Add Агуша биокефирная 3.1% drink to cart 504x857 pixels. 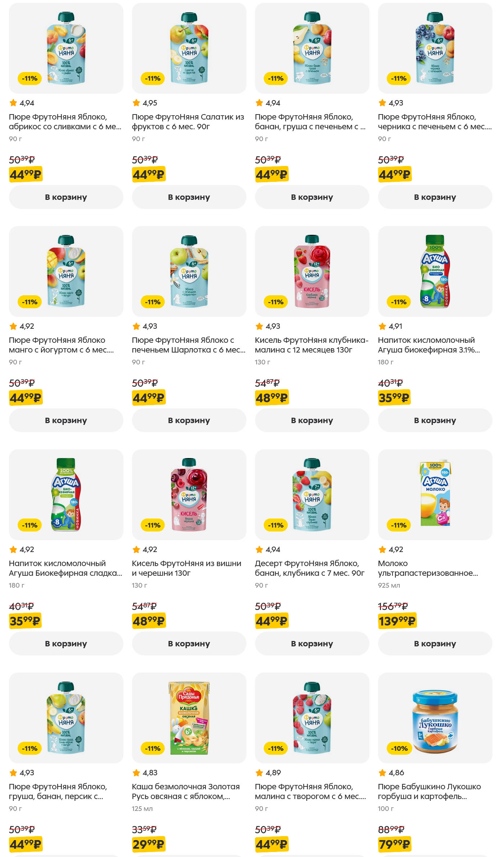click(x=435, y=420)
